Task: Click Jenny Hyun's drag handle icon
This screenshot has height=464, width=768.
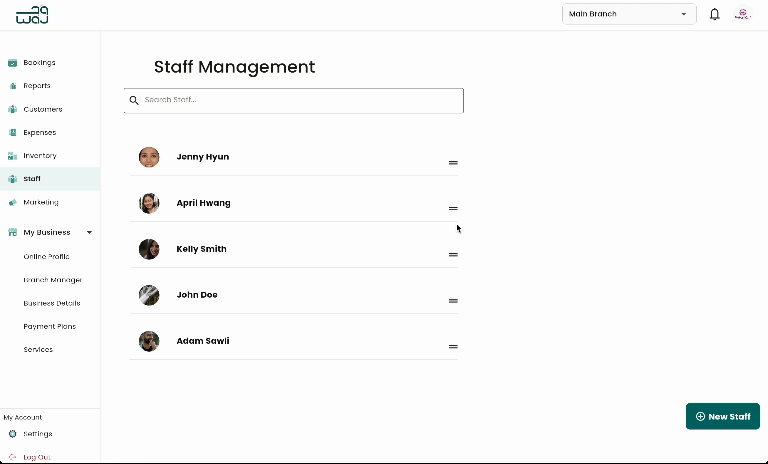Action: (453, 163)
